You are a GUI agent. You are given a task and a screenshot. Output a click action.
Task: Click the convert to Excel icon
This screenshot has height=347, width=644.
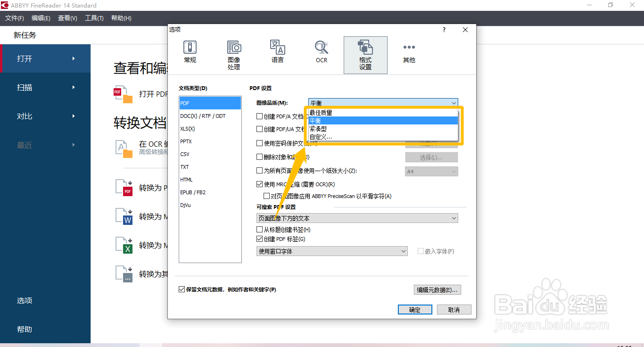tap(124, 245)
